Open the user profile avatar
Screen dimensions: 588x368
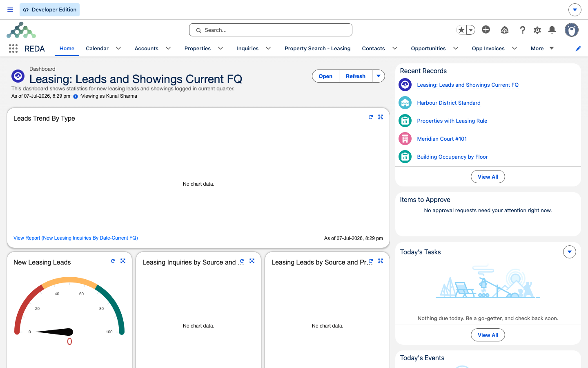pos(572,30)
